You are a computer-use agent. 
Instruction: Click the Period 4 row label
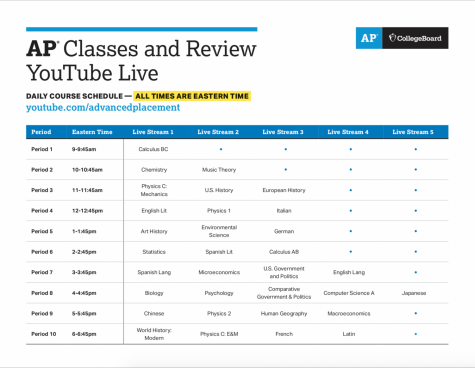(42, 211)
